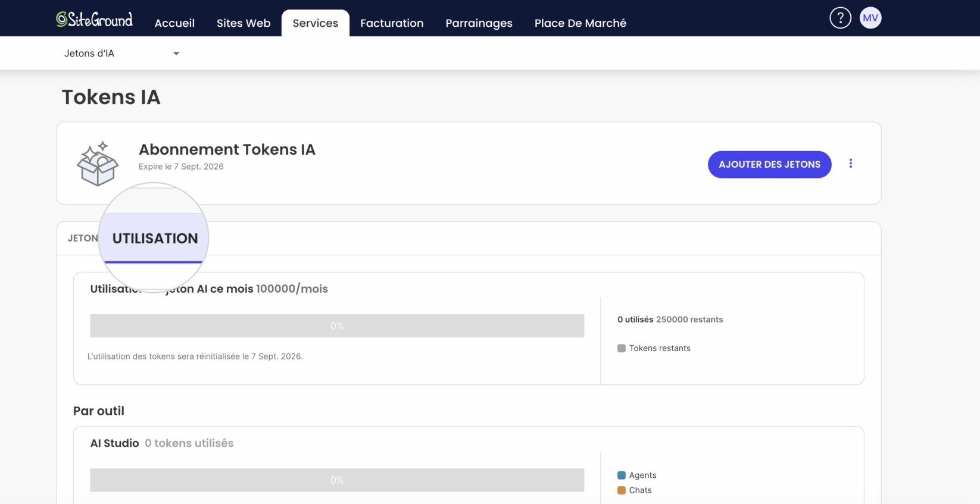Click the AI Studio usage progress bar
This screenshot has height=504, width=980.
337,480
